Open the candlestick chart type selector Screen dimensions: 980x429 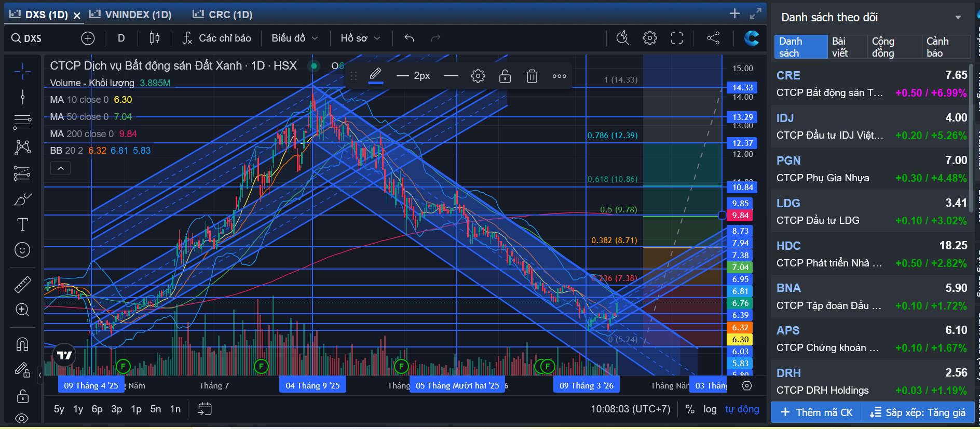[x=154, y=38]
